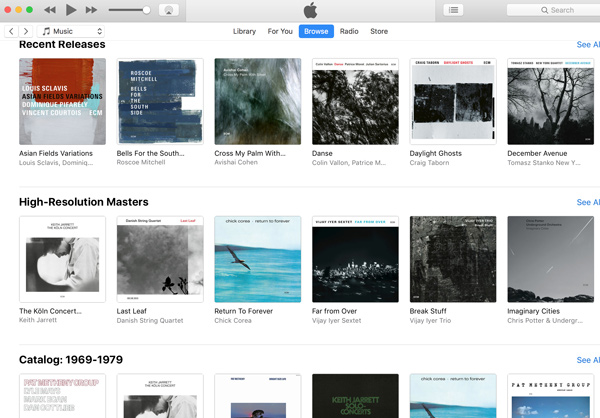Image resolution: width=600 pixels, height=418 pixels.
Task: Click the Avishai Cohen artist name
Action: pyautogui.click(x=236, y=162)
